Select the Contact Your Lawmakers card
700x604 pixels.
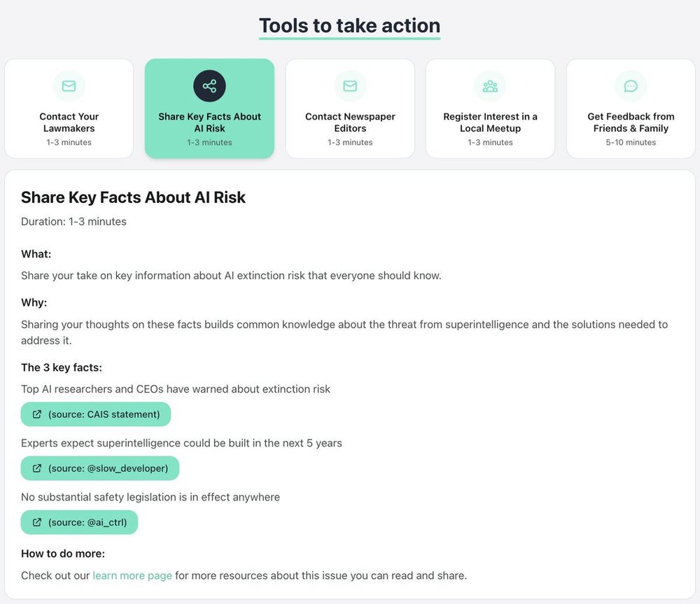[69, 108]
